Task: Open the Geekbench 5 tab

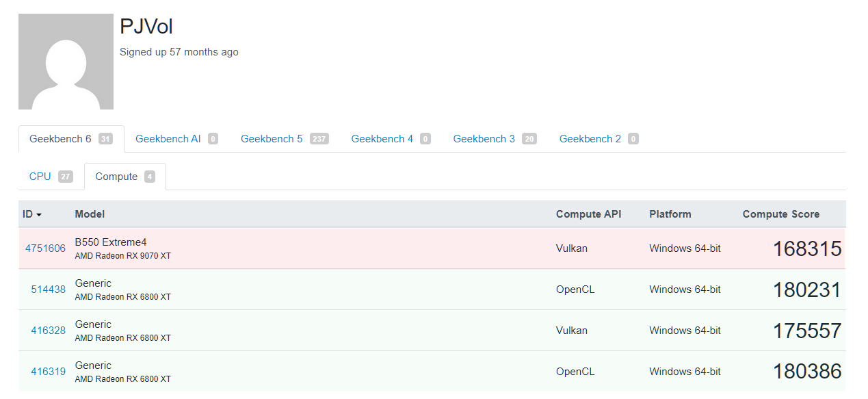Action: click(272, 139)
